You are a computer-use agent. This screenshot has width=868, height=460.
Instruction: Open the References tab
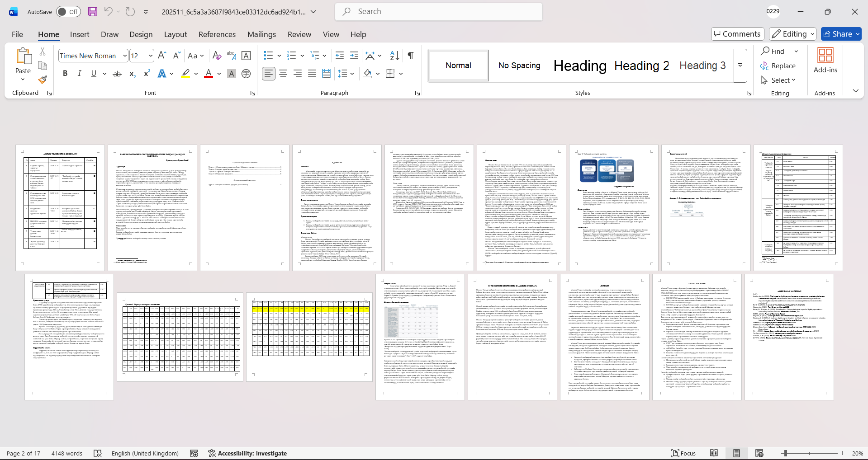click(217, 34)
